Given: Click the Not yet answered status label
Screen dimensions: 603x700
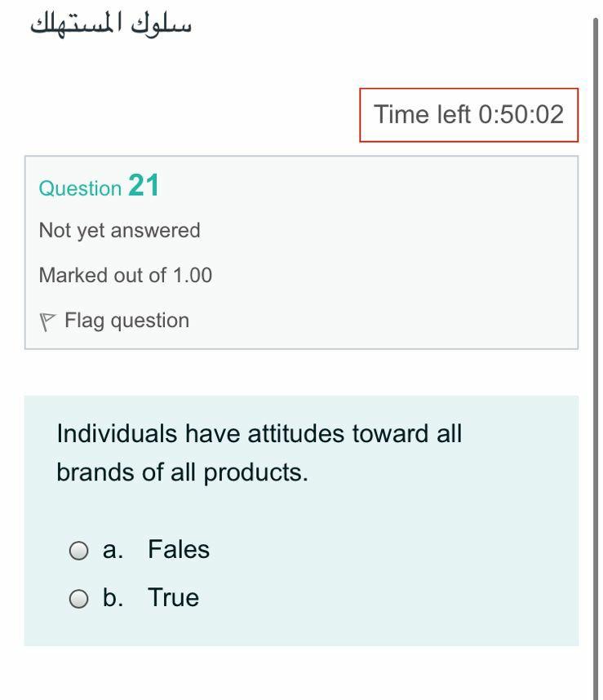Looking at the screenshot, I should (119, 230).
